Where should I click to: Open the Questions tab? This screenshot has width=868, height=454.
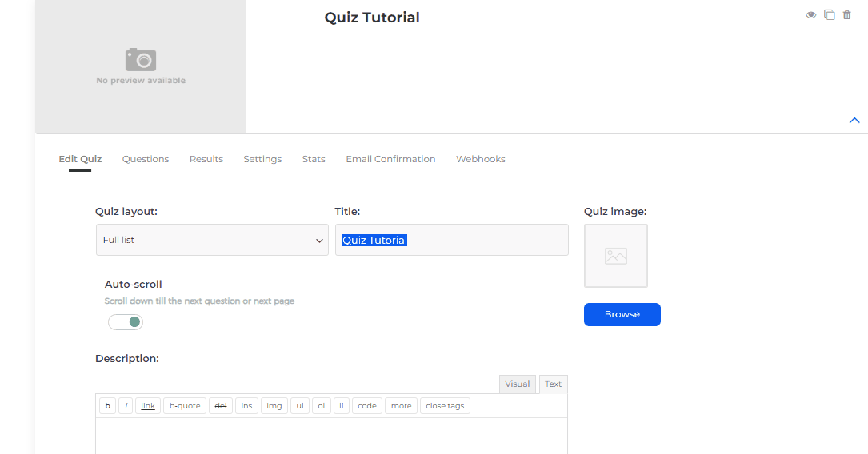[x=146, y=159]
